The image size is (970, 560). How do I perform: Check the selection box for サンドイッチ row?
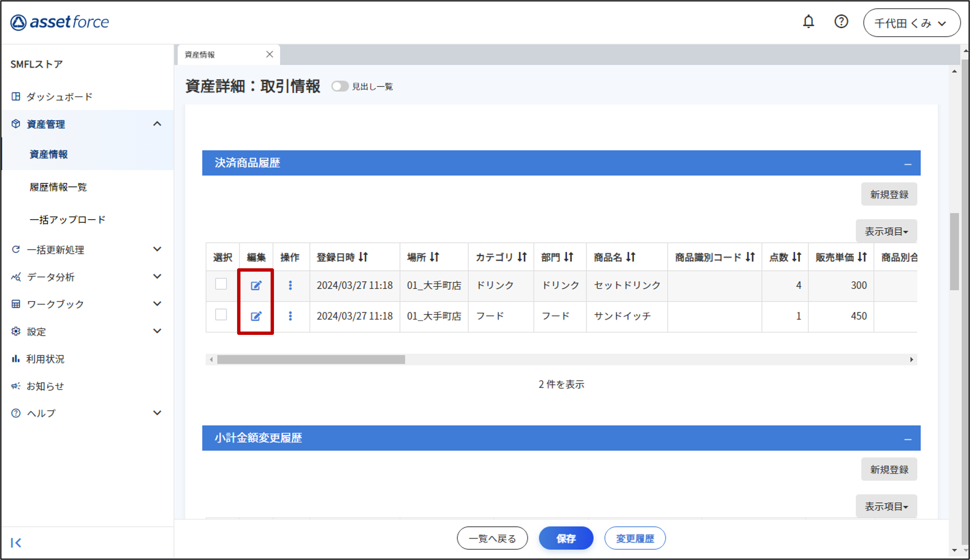pos(221,315)
